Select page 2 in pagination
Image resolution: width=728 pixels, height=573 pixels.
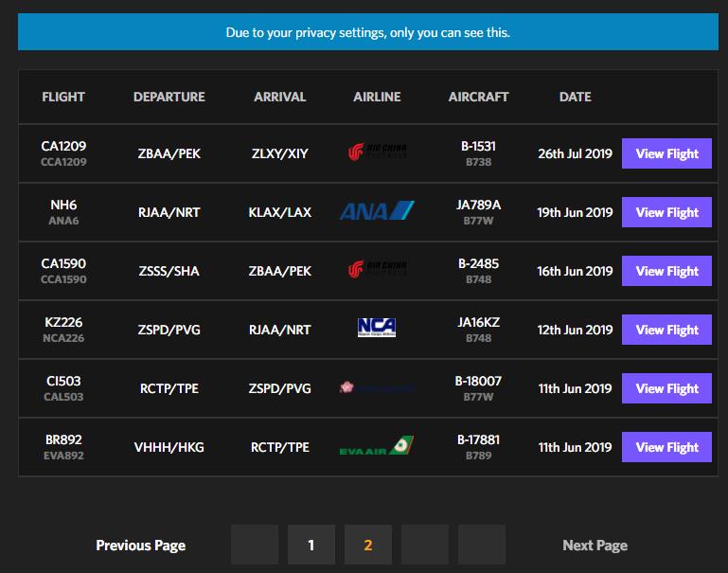coord(367,545)
